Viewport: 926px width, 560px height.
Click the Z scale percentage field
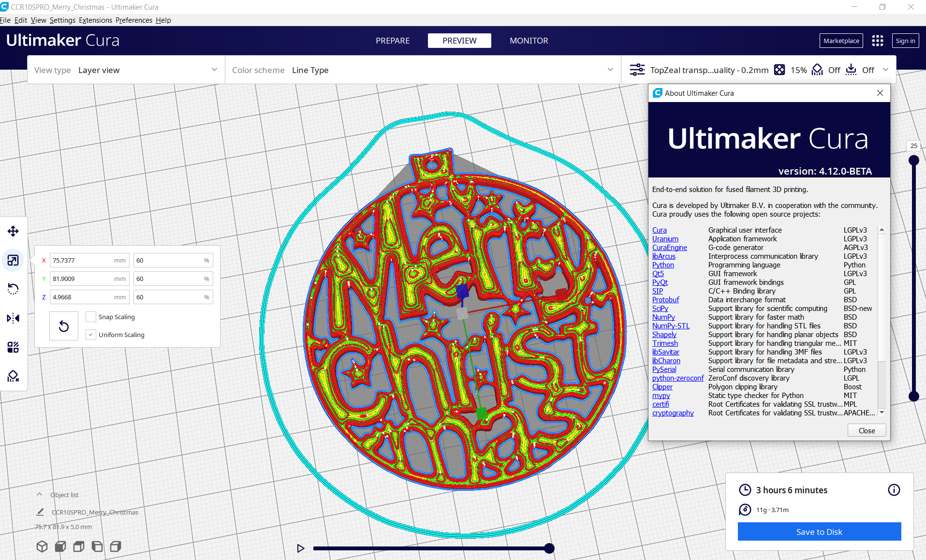click(x=173, y=297)
